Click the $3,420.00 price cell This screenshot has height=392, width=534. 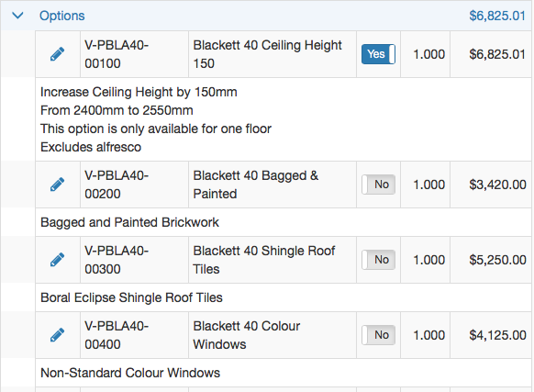click(497, 185)
